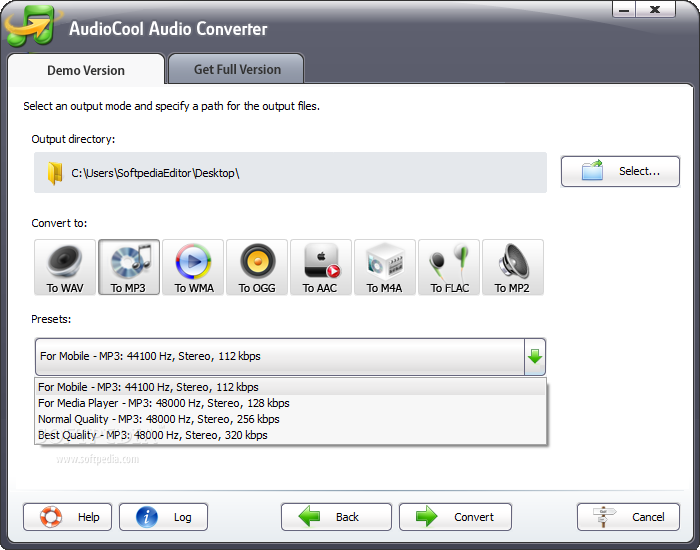Choose Normal Quality 256 kbps preset
This screenshot has width=700, height=550.
(x=290, y=419)
